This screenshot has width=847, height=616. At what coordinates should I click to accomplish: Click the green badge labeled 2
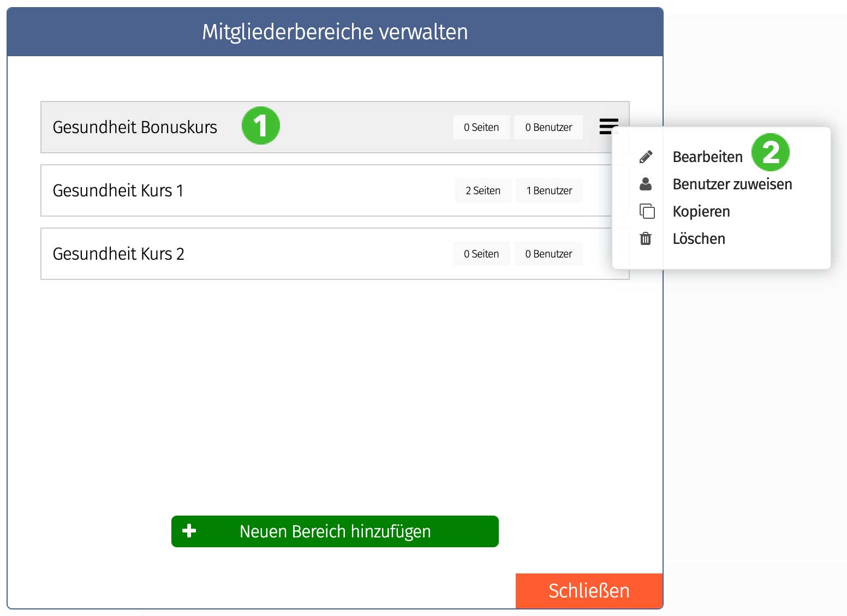tap(772, 153)
